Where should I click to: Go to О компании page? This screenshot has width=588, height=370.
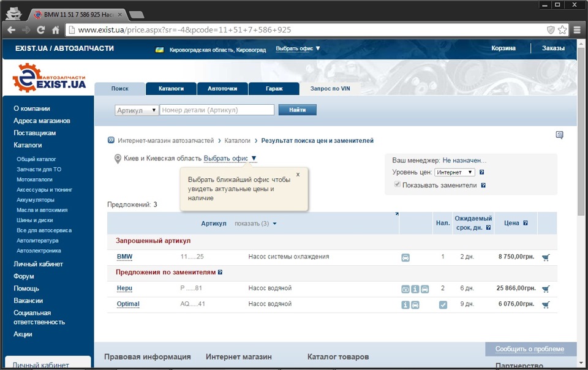click(x=31, y=108)
